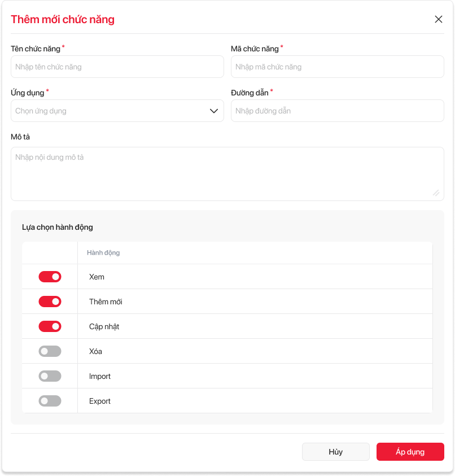Turn on the Import toggle
This screenshot has height=476, width=455.
pos(50,376)
